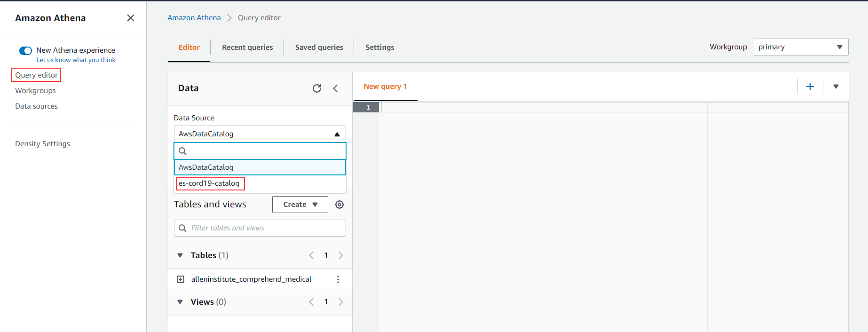Open the Settings tab
Viewport: 868px width, 332px height.
[379, 47]
